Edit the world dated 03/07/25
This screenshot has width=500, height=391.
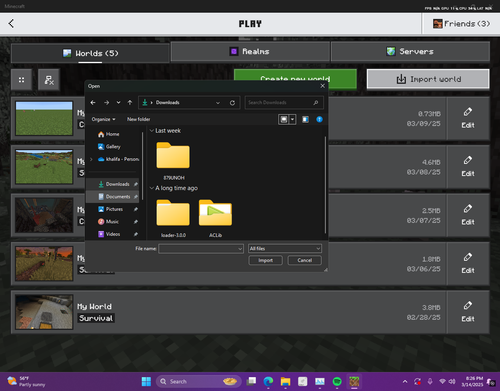pos(468,215)
